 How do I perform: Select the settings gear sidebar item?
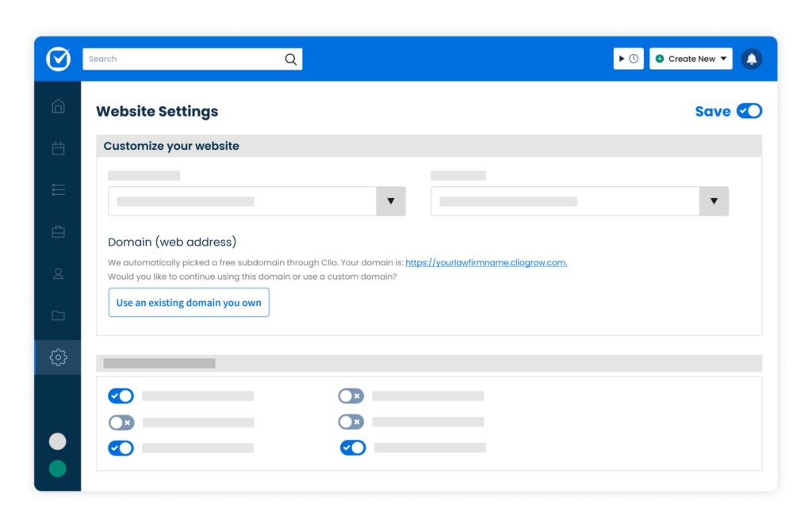[58, 357]
